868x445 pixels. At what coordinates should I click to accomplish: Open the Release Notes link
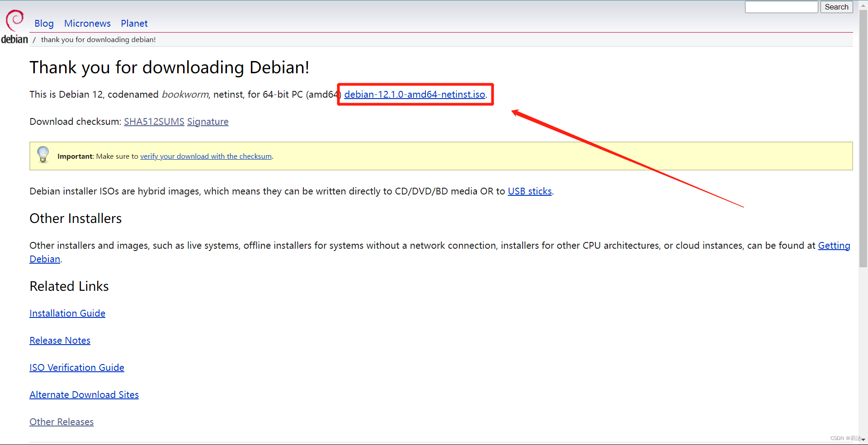coord(60,341)
